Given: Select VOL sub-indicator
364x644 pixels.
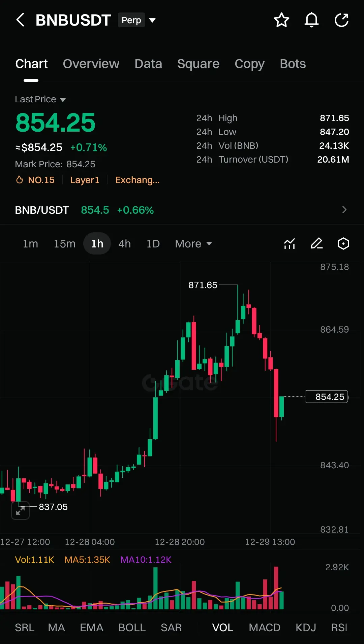Looking at the screenshot, I should coord(222,628).
